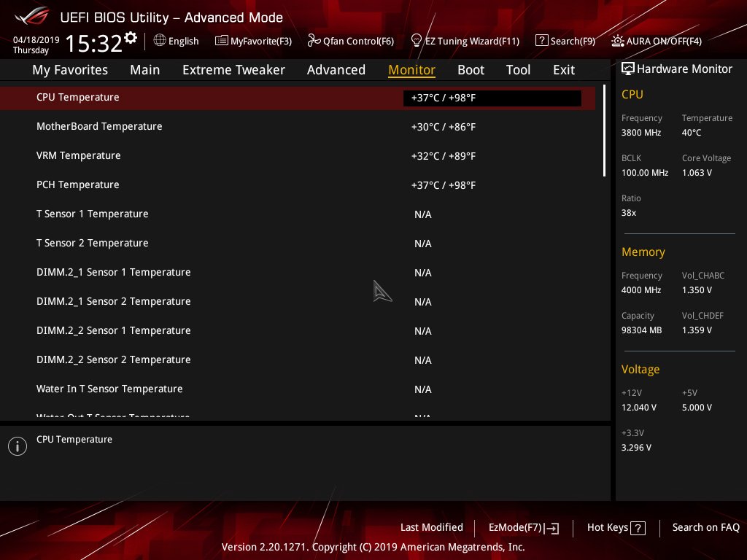The height and width of the screenshot is (560, 747).
Task: Open the My Favorites tab
Action: (x=70, y=70)
